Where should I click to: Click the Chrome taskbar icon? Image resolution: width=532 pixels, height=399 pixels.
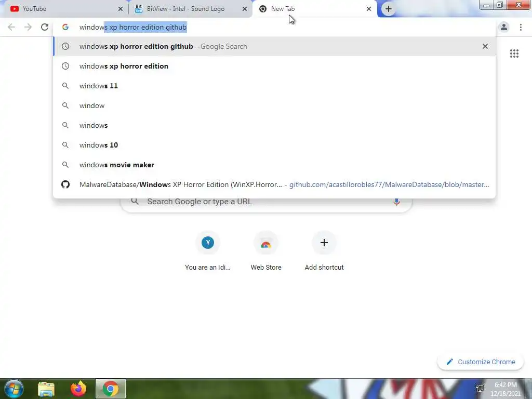point(110,389)
